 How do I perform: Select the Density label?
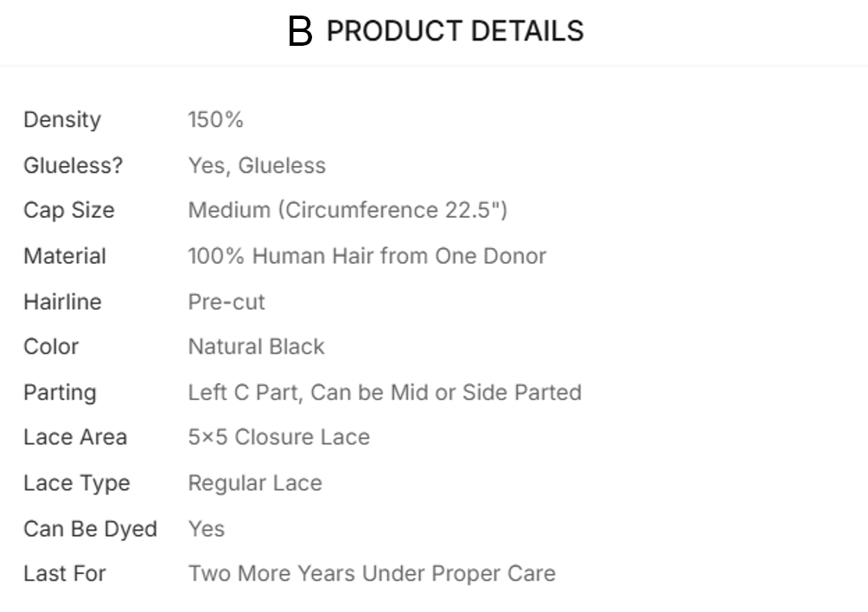tap(62, 120)
